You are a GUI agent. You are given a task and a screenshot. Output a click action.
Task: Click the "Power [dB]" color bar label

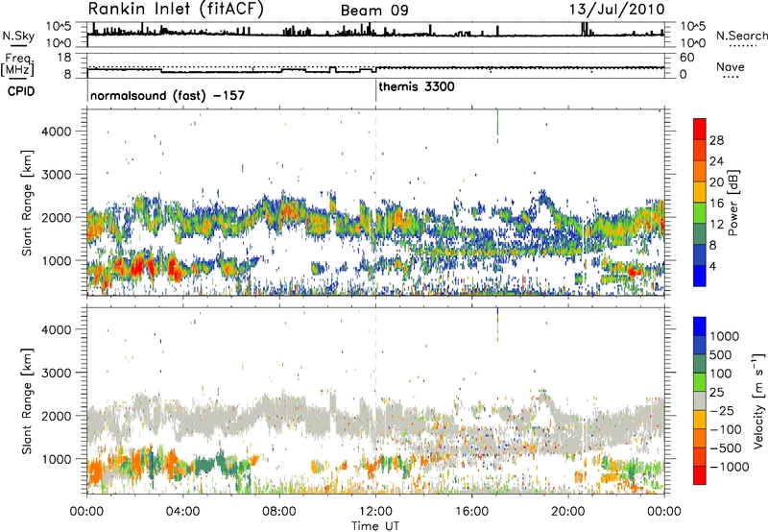click(x=732, y=203)
